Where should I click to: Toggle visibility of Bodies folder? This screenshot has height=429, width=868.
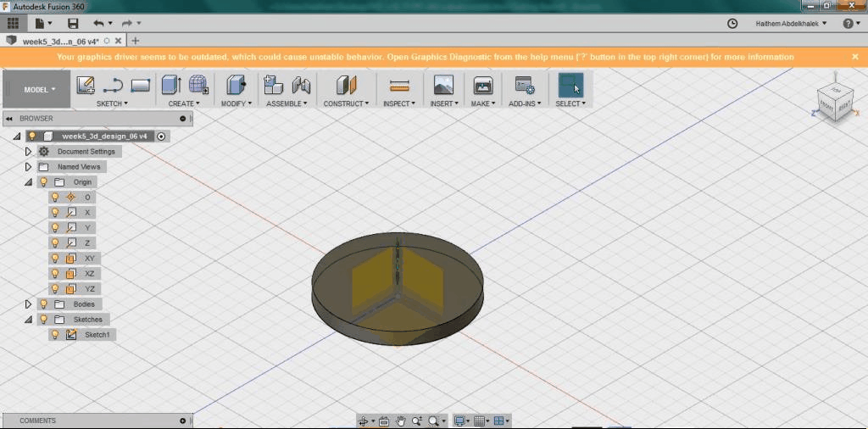click(43, 304)
